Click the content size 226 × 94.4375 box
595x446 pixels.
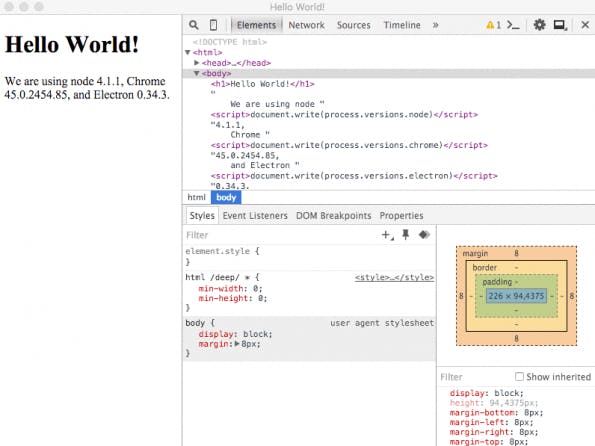point(516,296)
